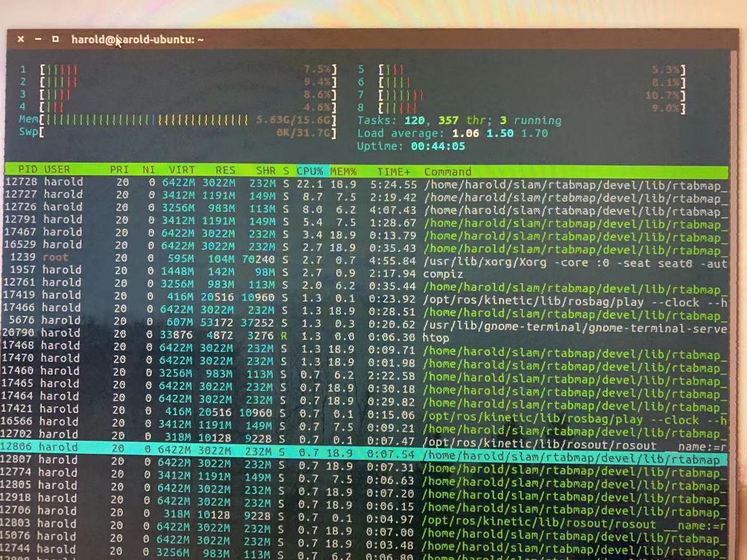
Task: Select process row with PID 17460
Action: [365, 374]
